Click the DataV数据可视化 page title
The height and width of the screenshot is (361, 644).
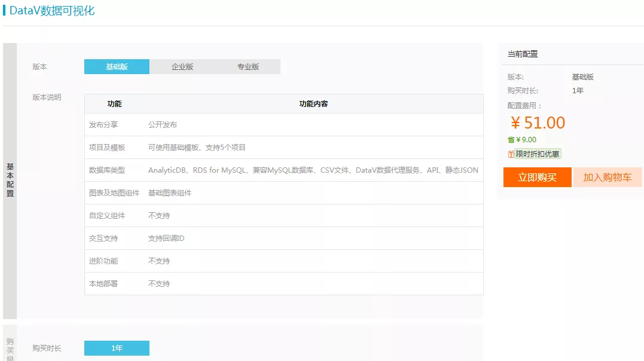coord(52,11)
